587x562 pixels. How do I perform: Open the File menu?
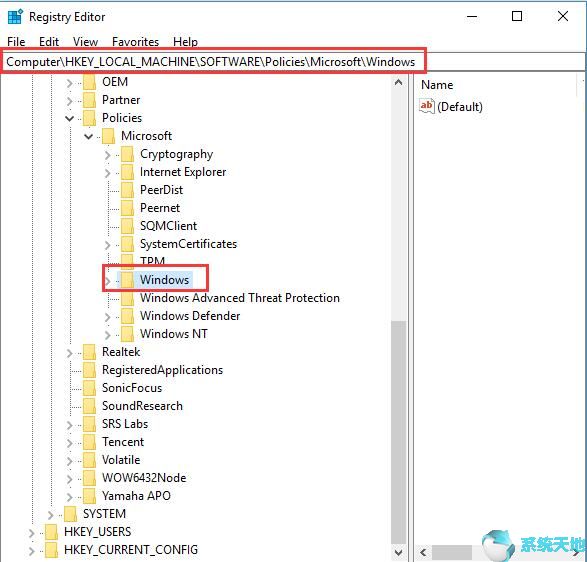coord(16,42)
